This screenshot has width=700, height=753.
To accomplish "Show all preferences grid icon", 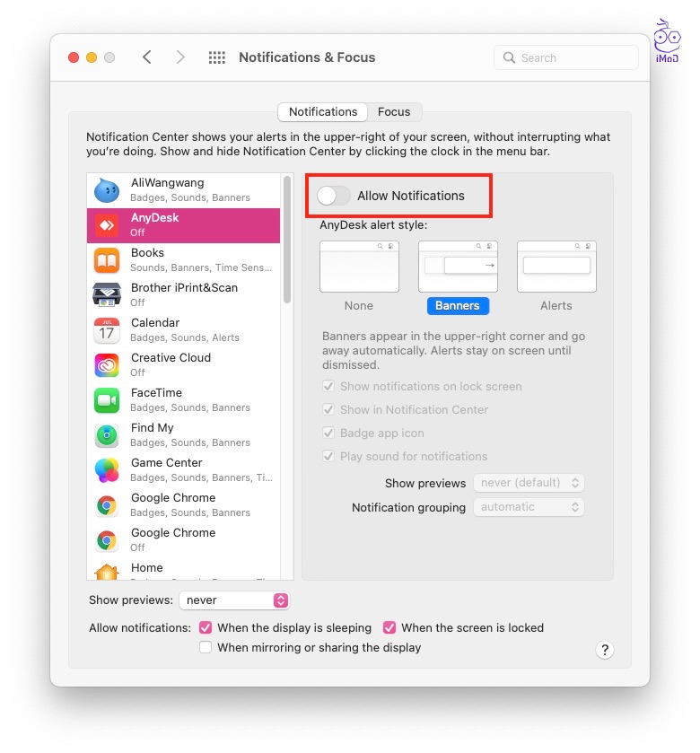I will 217,57.
